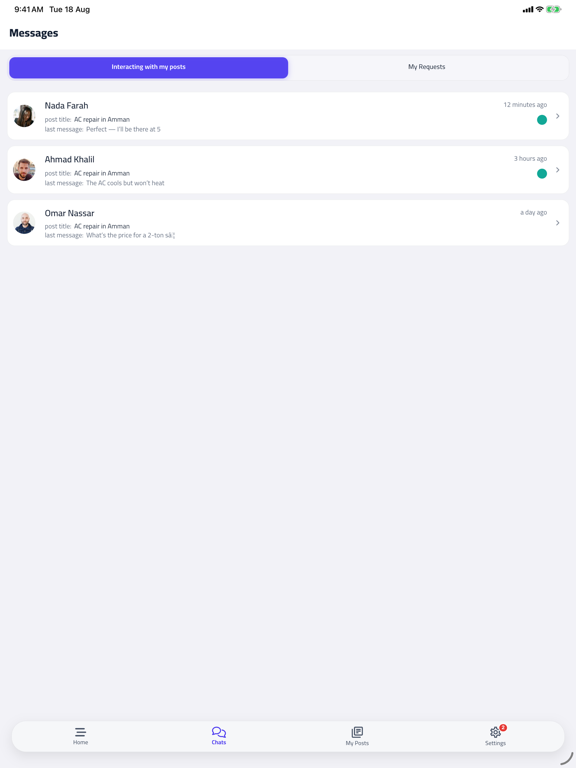This screenshot has height=768, width=576.
Task: Open the Home hamburger icon
Action: tap(80, 732)
